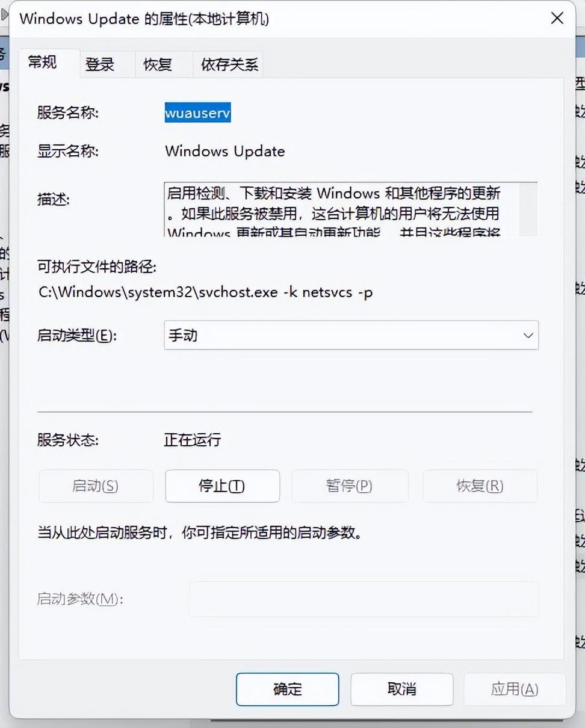Click the highlighted wuauserv service name
This screenshot has height=728, width=585.
tap(197, 113)
